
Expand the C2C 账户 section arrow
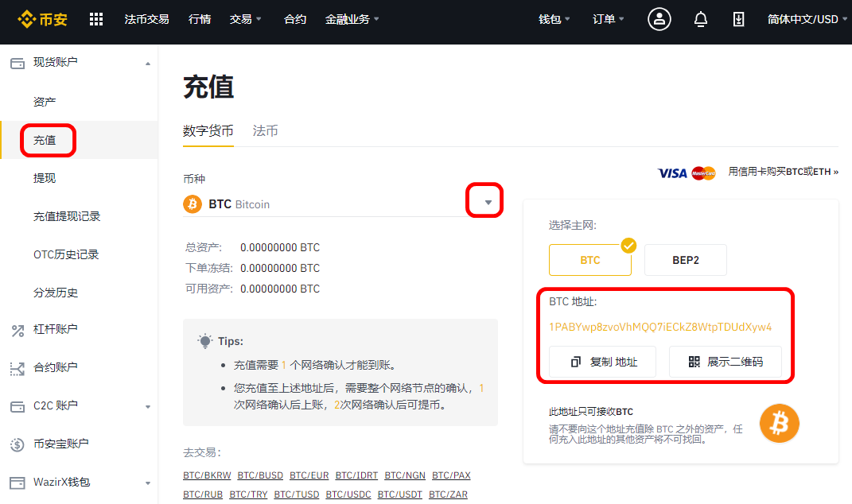(148, 407)
